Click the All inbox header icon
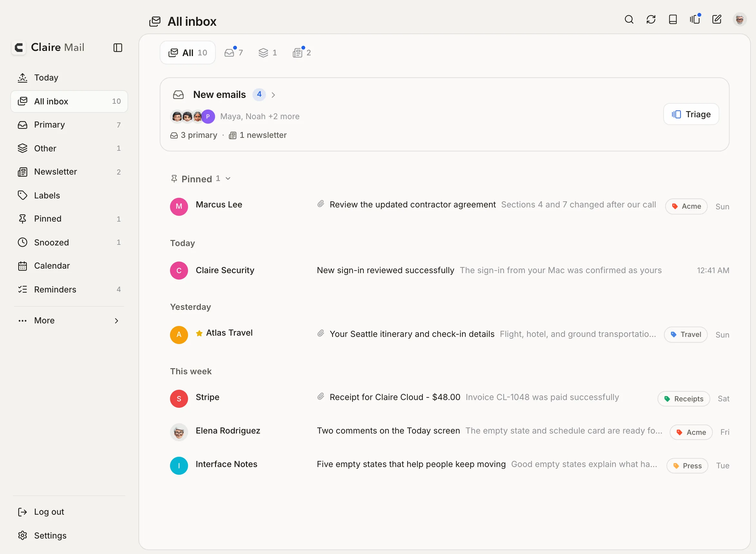 155,22
